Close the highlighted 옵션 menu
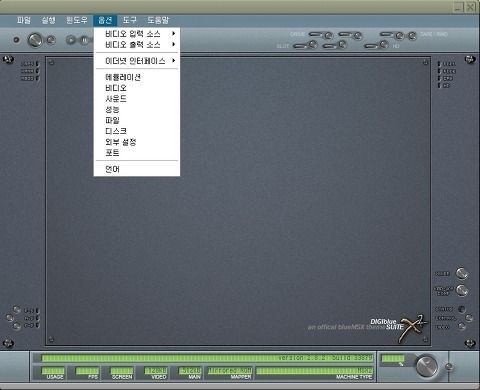This screenshot has width=480, height=390. tap(105, 21)
